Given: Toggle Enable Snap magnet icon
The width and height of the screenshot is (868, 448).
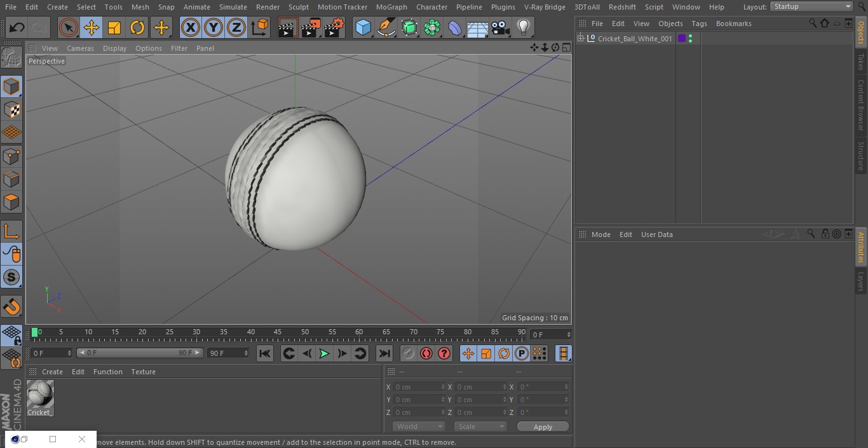Looking at the screenshot, I should (11, 307).
